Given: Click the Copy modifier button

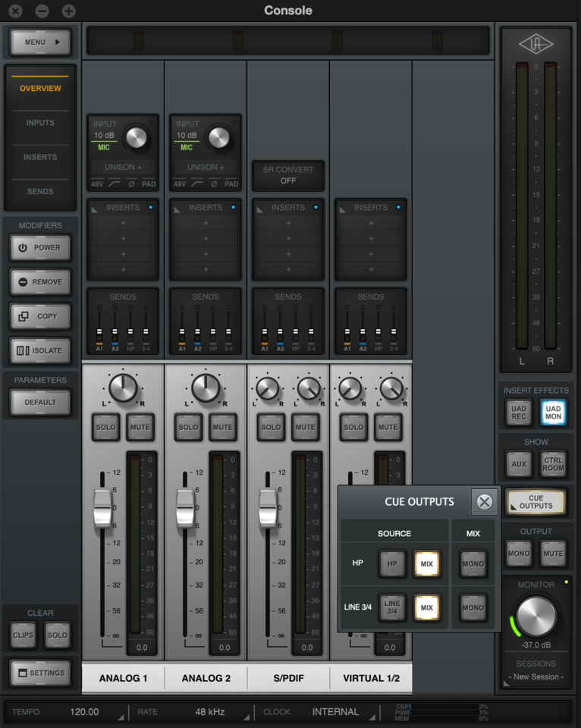Looking at the screenshot, I should click(41, 316).
